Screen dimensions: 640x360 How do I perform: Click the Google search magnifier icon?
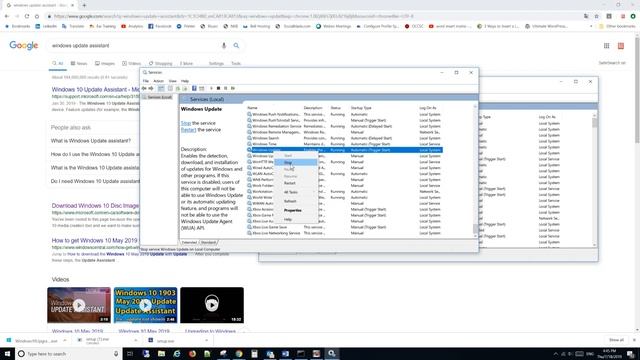click(236, 46)
